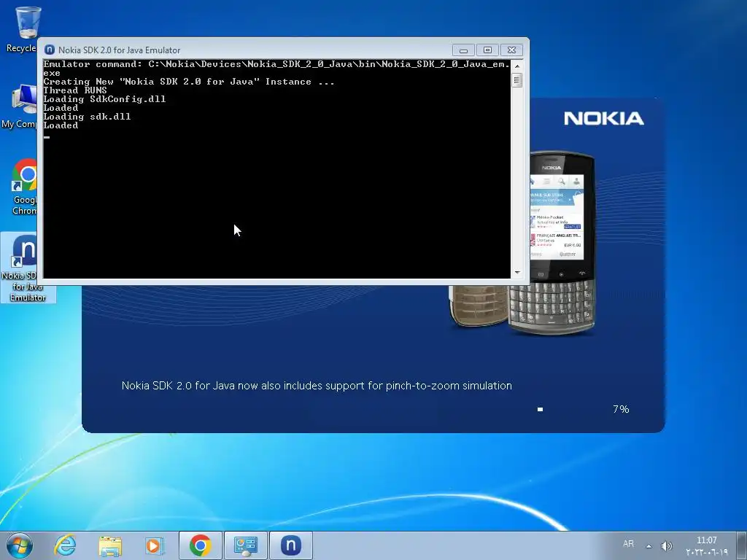Screen dimensions: 747x560
Task: Close the Nokia emulator console window
Action: point(511,50)
